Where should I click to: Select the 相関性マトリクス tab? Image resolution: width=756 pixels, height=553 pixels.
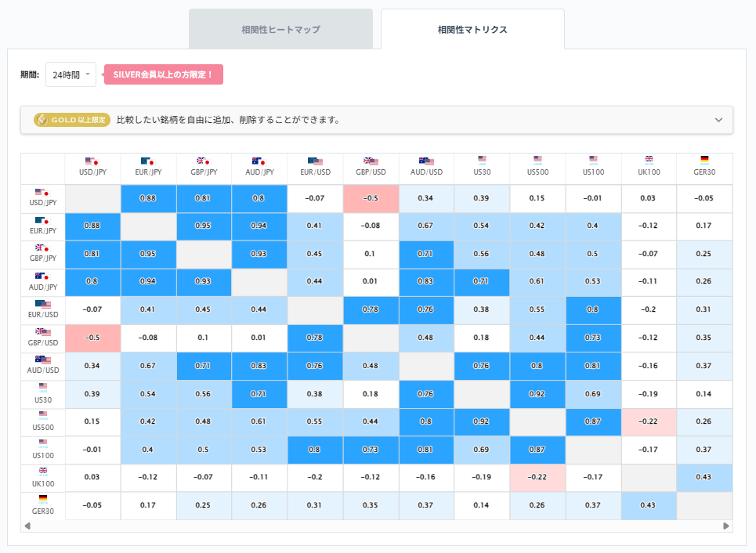472,28
